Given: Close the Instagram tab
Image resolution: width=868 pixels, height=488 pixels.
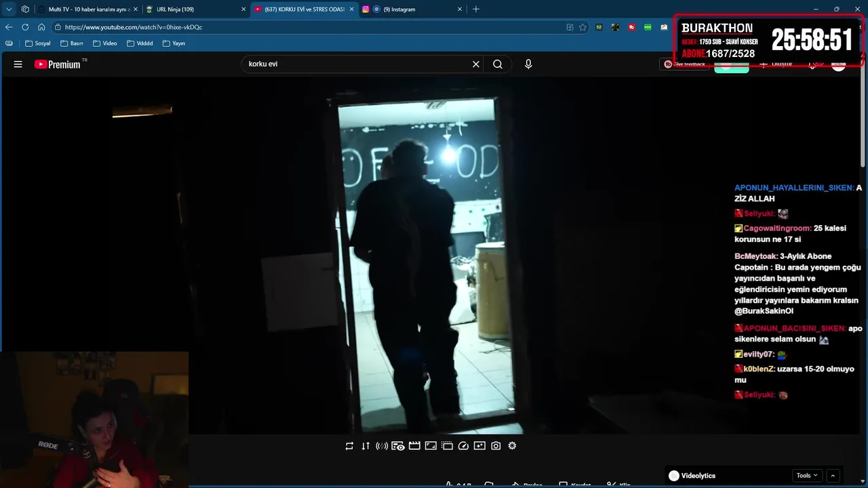Looking at the screenshot, I should click(x=460, y=9).
